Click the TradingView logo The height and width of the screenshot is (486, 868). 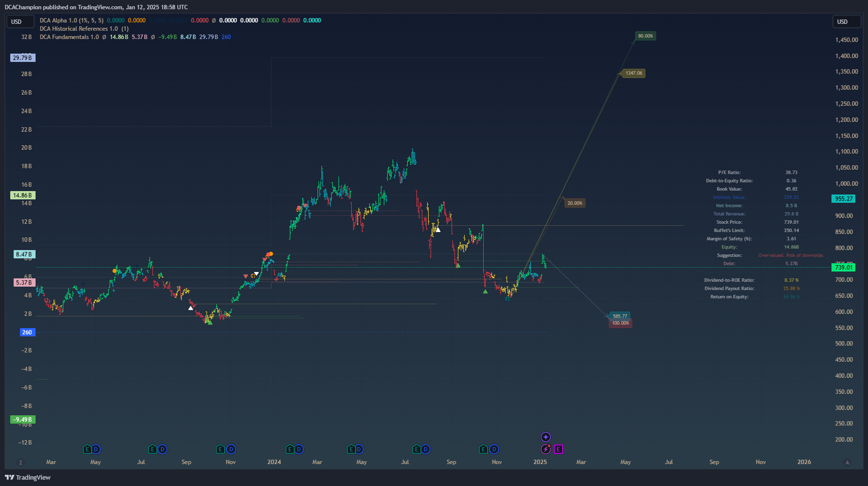(28, 477)
